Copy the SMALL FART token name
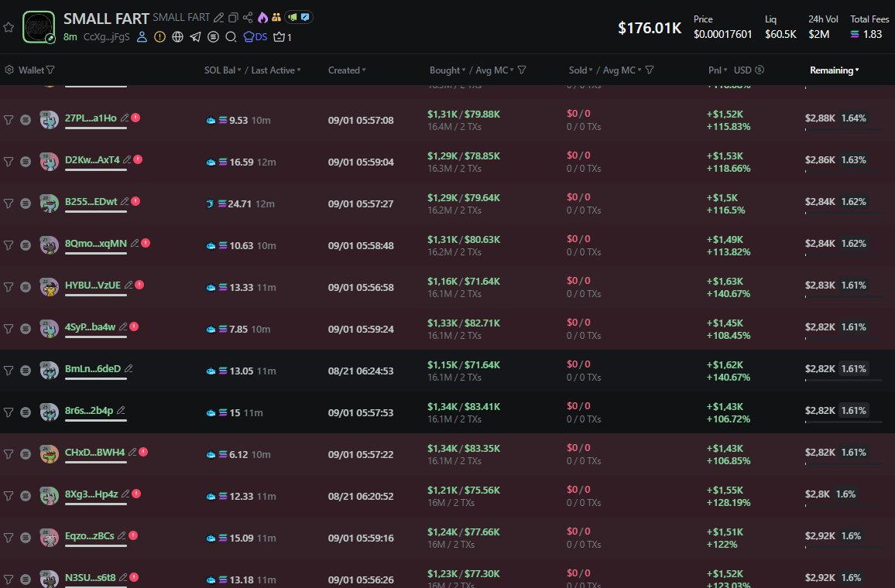The width and height of the screenshot is (895, 588). tap(233, 18)
